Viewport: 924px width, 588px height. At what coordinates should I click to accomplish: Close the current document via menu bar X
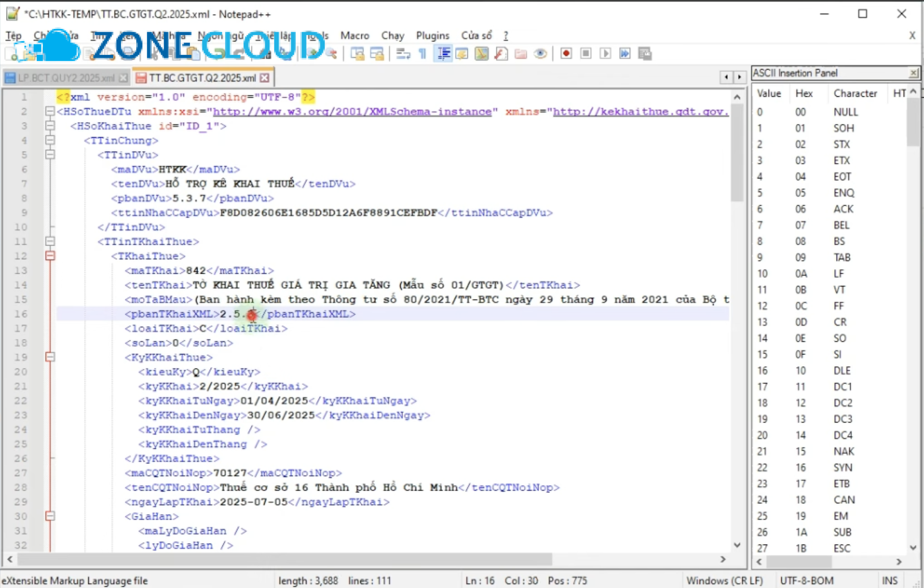[912, 35]
